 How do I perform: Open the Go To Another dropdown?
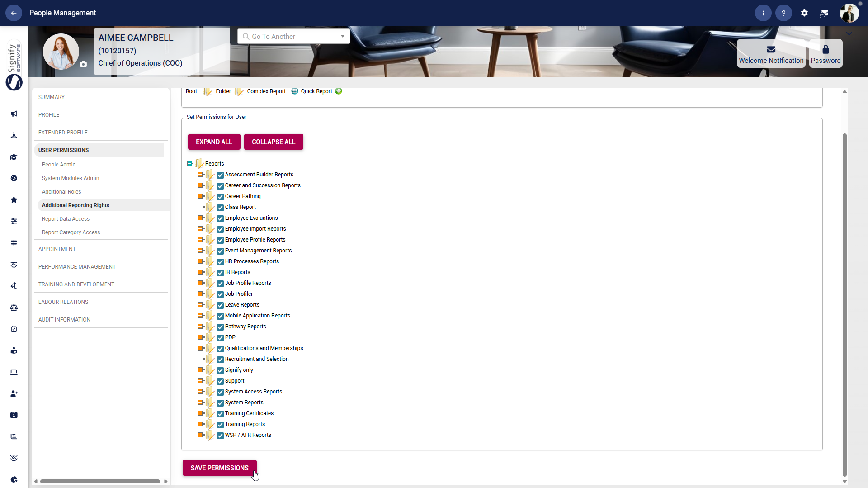pyautogui.click(x=342, y=36)
